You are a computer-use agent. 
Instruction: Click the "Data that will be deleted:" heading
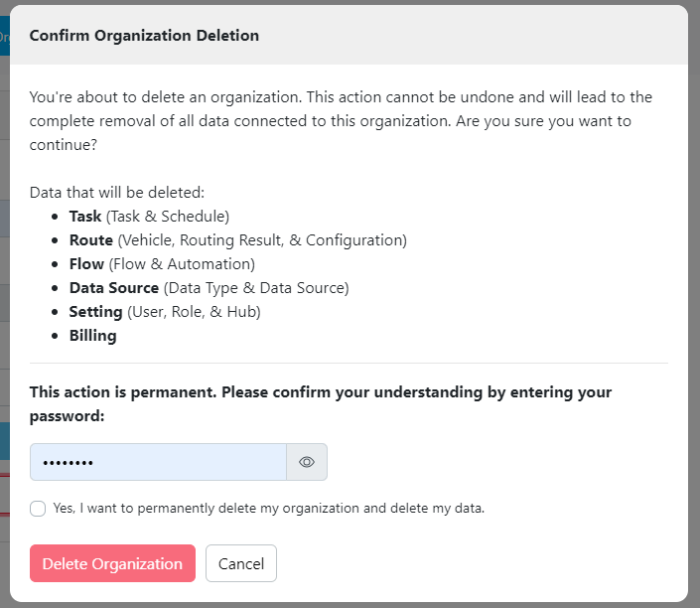(x=117, y=192)
